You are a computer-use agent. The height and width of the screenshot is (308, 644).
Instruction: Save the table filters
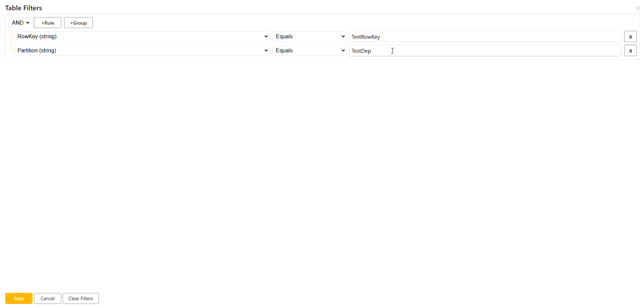coord(19,298)
